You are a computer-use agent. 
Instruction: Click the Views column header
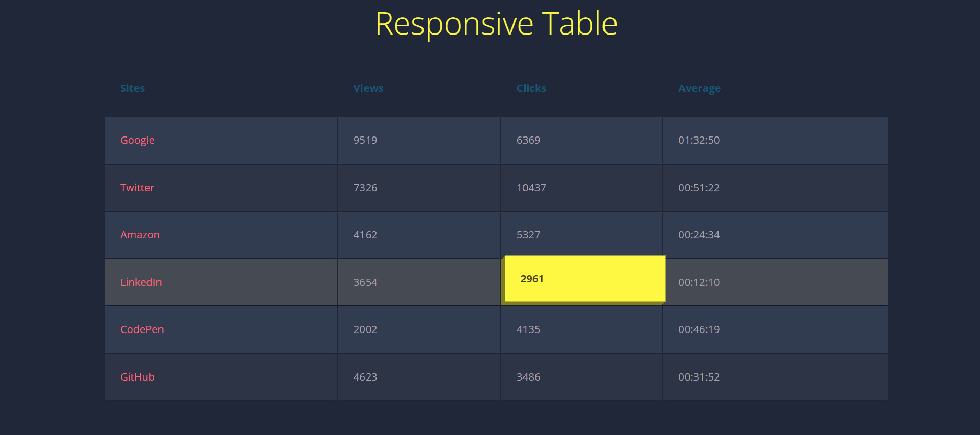point(368,88)
